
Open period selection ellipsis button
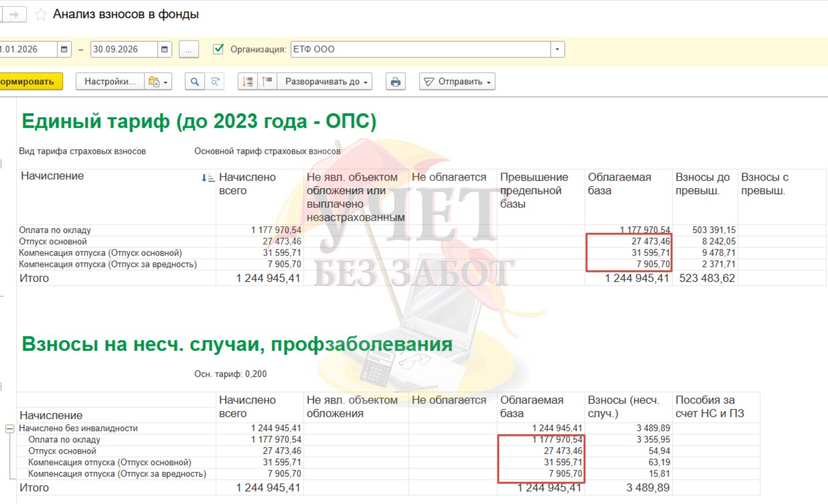coord(189,50)
